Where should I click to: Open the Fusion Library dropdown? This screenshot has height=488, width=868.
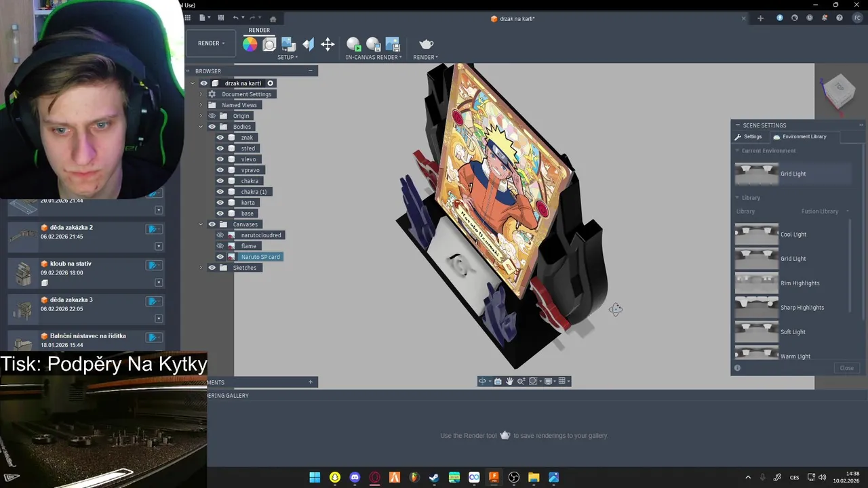tap(825, 211)
